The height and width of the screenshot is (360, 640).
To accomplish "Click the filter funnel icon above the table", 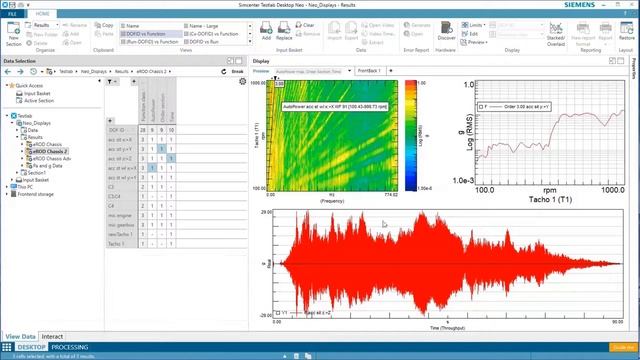I will point(110,82).
